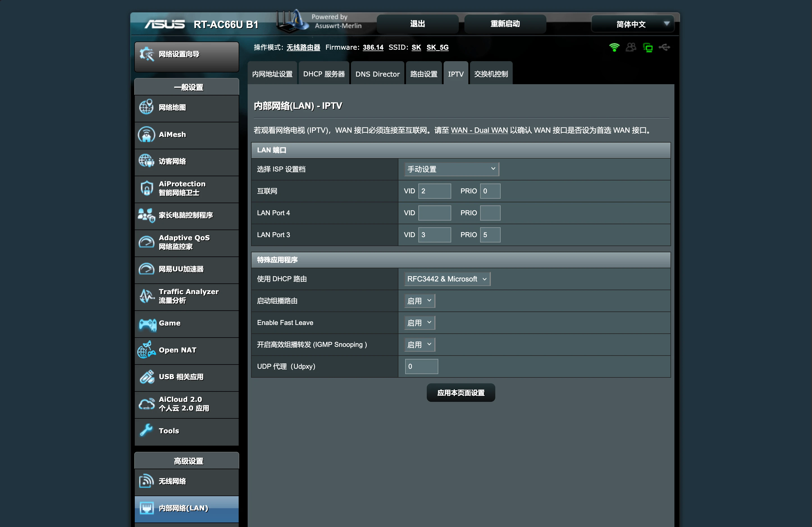Open the AiMesh sidebar icon
This screenshot has height=527, width=812.
tap(146, 135)
